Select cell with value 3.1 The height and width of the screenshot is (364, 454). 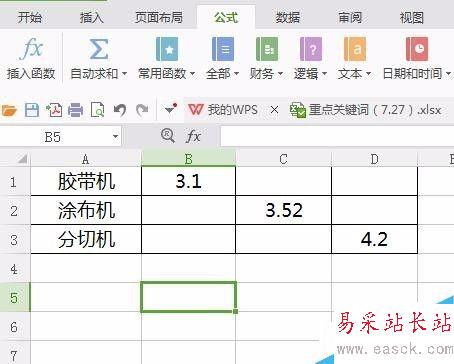[189, 182]
